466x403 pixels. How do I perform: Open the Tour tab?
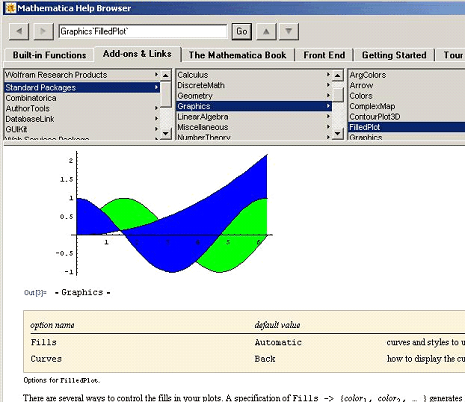click(453, 55)
